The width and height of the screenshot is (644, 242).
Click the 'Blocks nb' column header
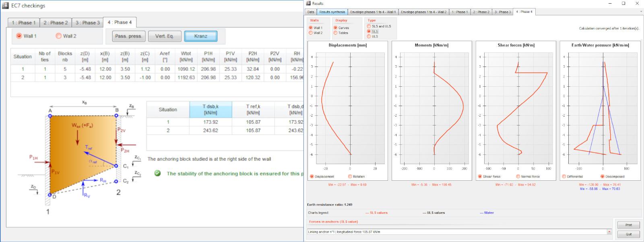65,56
